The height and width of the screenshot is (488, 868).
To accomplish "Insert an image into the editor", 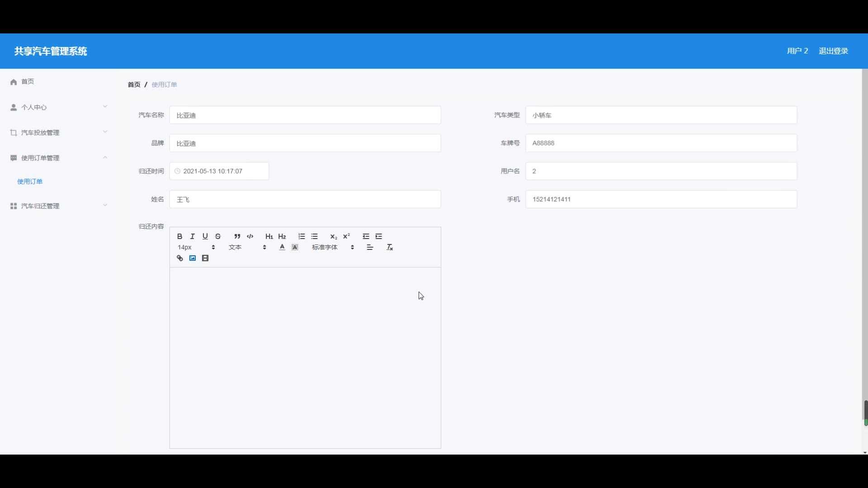I will (193, 258).
